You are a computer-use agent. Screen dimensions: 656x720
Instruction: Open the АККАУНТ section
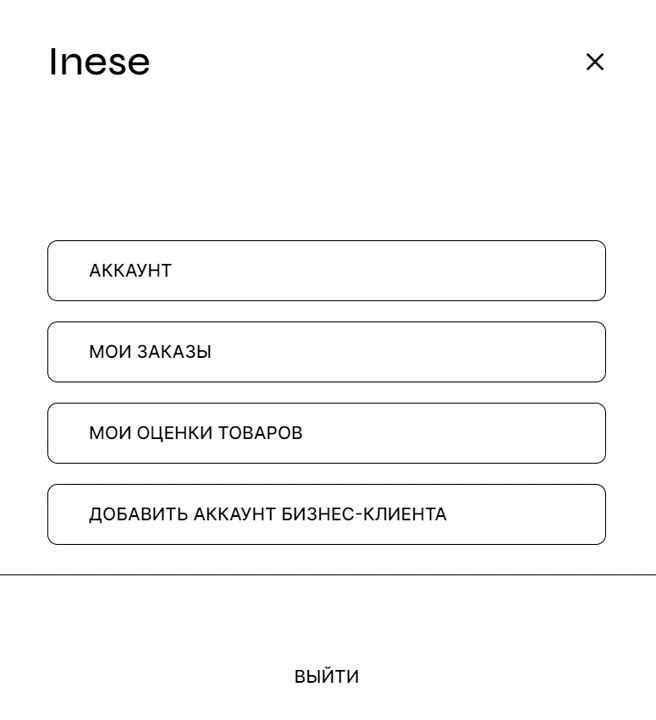[326, 271]
